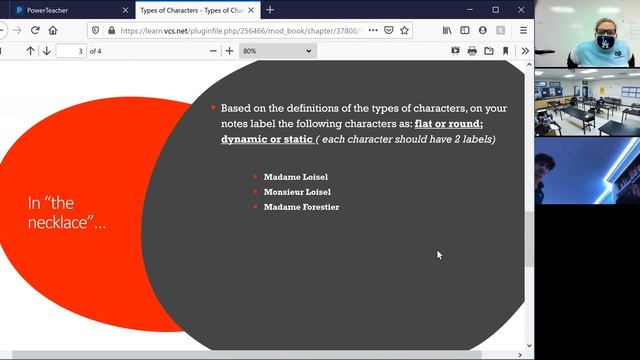Click the horizontal scrollbar at bottom
Viewport: 640px width, 360px height.
247,355
